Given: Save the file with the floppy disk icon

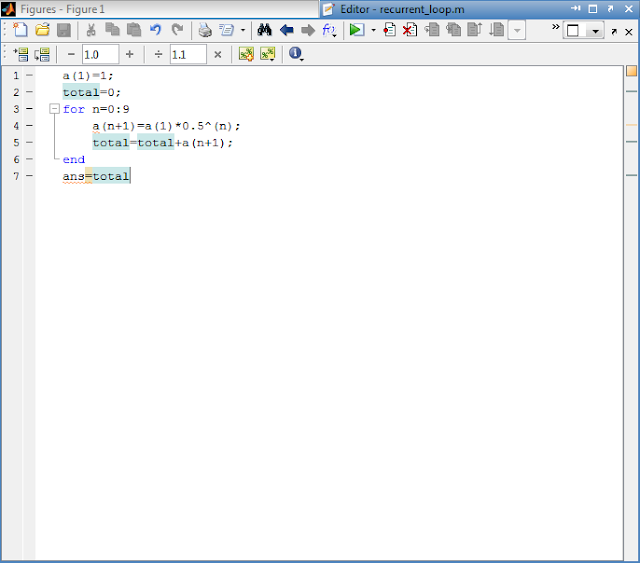Looking at the screenshot, I should point(64,30).
